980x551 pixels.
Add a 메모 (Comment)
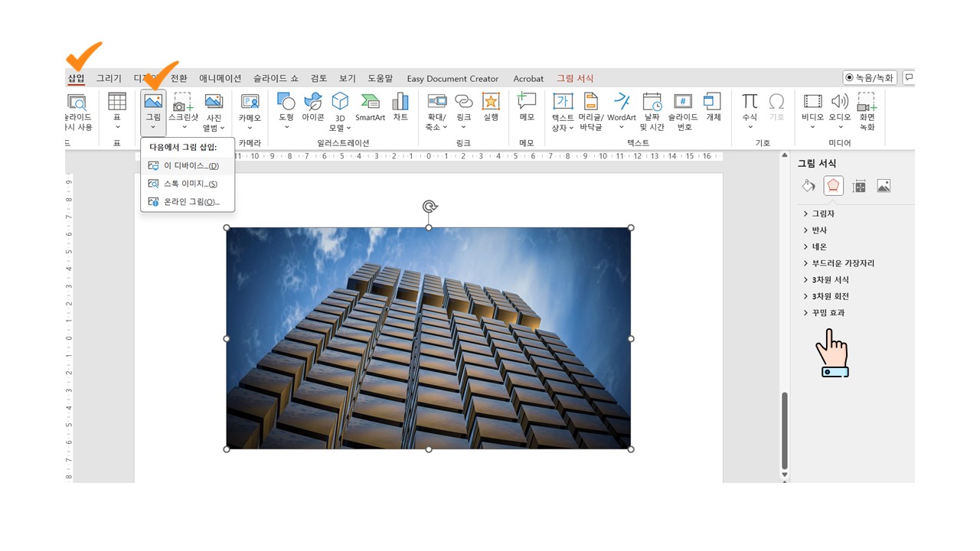527,107
